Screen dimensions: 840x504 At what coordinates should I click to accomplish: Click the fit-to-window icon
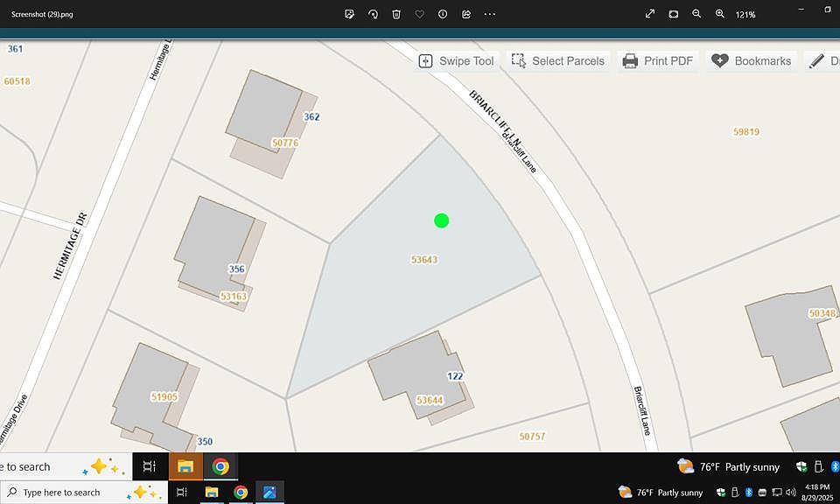click(674, 14)
